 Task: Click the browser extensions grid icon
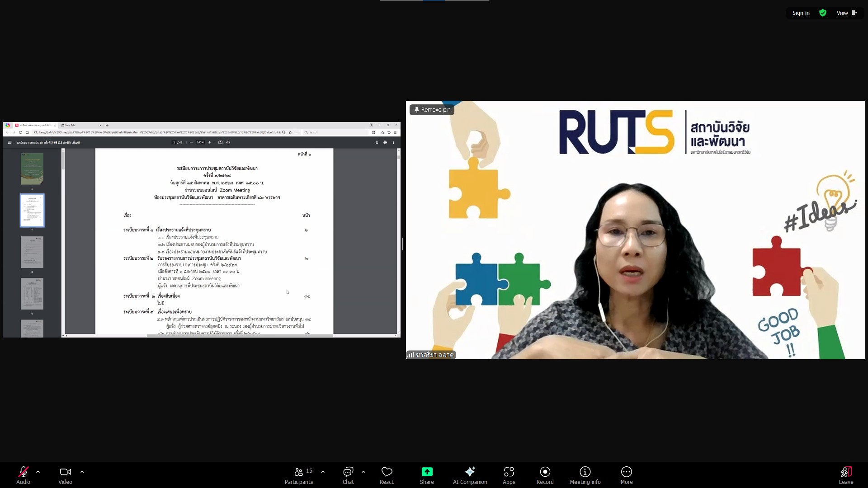pyautogui.click(x=374, y=132)
